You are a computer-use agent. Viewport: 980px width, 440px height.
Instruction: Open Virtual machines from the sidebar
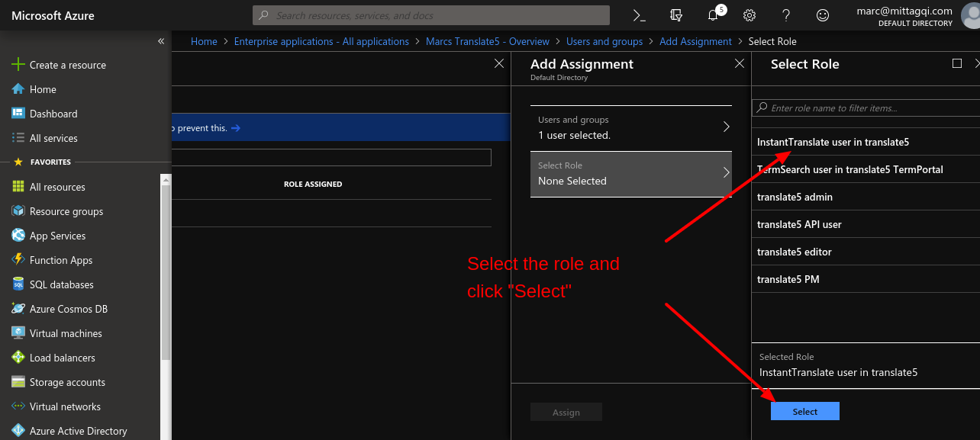pyautogui.click(x=66, y=333)
